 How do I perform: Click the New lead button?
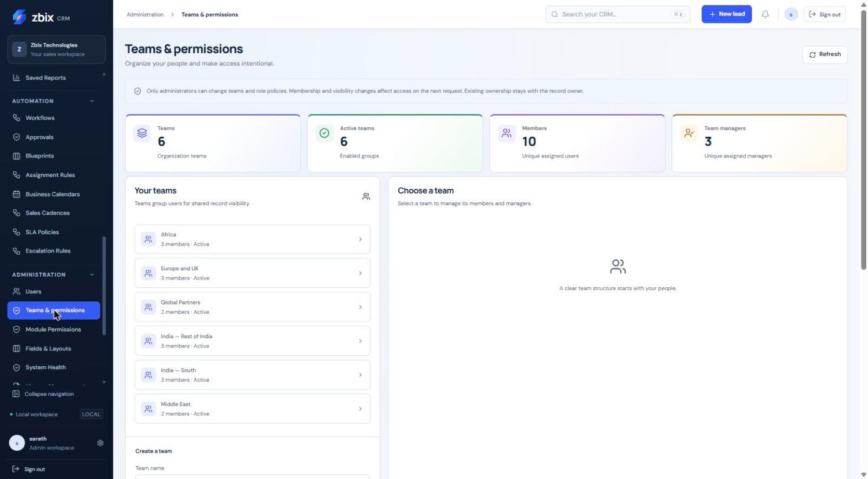click(726, 14)
